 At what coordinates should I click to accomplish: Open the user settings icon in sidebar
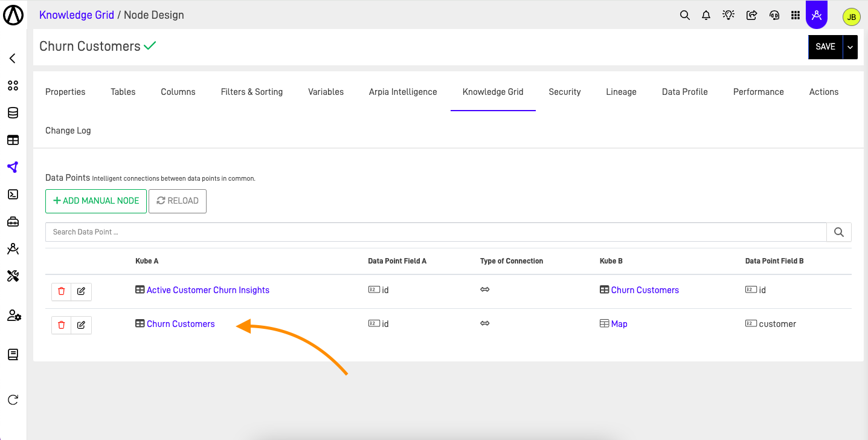point(14,315)
